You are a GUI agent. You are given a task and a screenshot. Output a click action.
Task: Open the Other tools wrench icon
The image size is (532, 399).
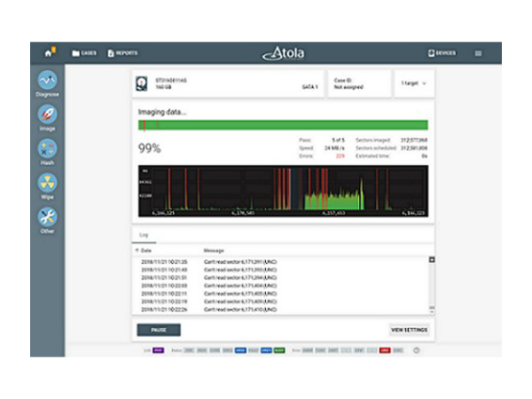tap(47, 218)
